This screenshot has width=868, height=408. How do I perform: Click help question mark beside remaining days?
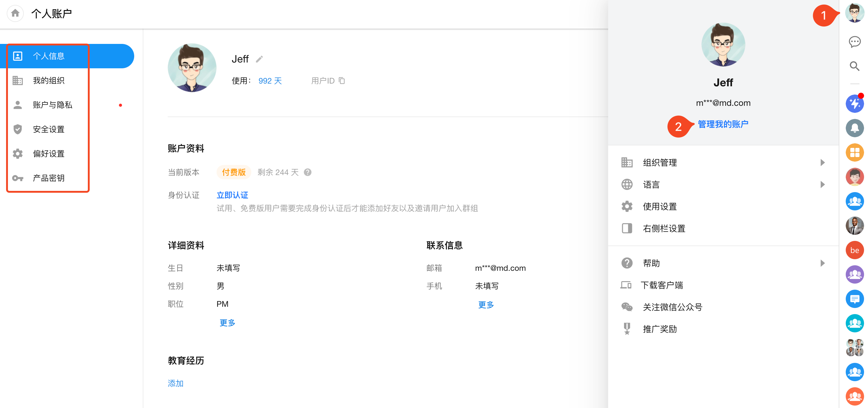(307, 172)
